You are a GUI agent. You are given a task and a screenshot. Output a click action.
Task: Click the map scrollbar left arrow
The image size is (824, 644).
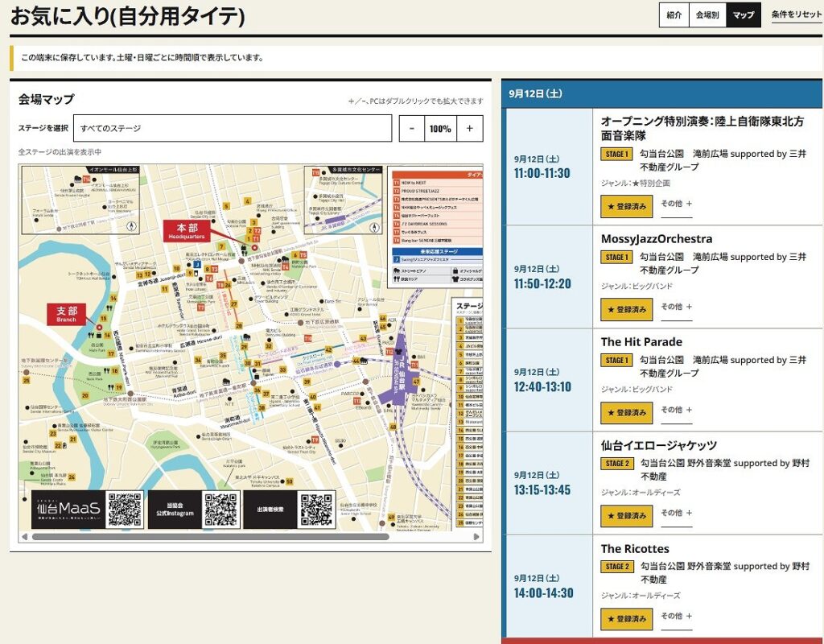point(24,537)
